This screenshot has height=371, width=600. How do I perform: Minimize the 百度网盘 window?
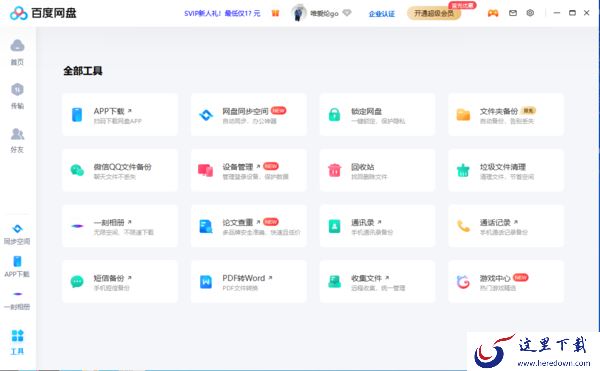(557, 13)
